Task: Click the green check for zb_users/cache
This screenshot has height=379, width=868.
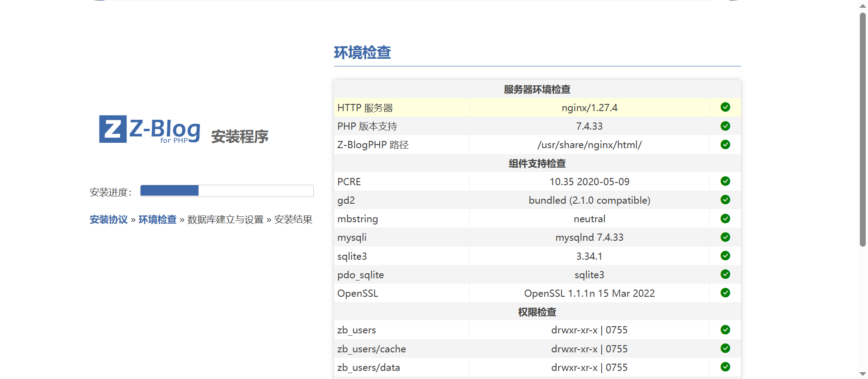Action: coord(725,348)
